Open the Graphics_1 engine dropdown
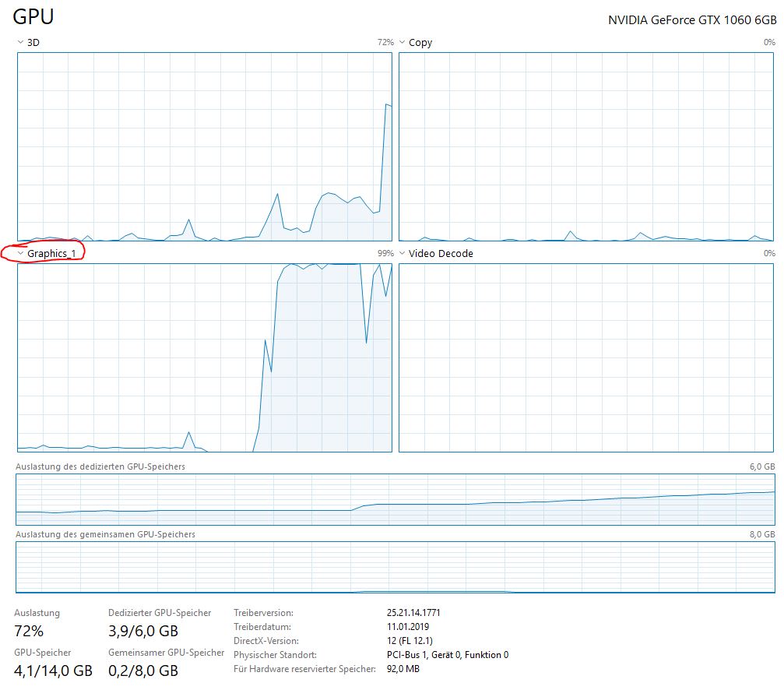Image resolution: width=784 pixels, height=697 pixels. 19,253
